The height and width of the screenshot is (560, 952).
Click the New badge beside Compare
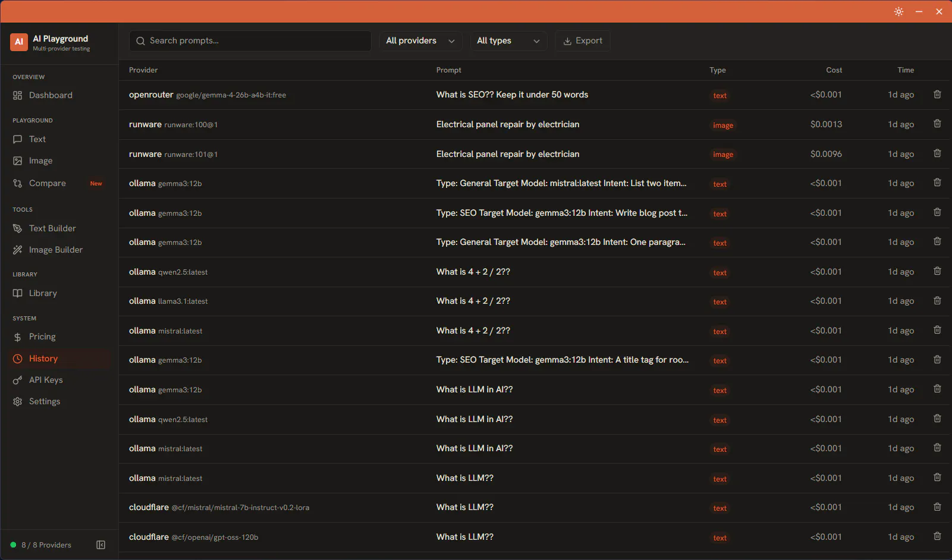pos(96,184)
